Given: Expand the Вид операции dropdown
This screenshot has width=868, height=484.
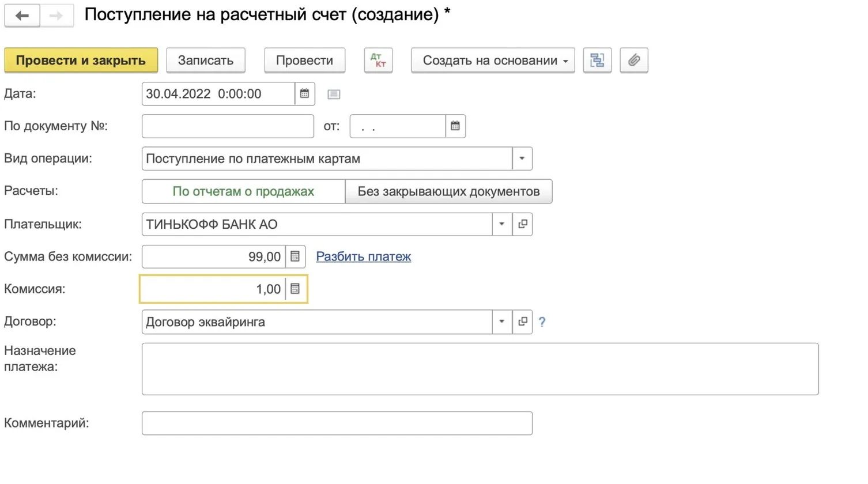Looking at the screenshot, I should click(x=522, y=159).
